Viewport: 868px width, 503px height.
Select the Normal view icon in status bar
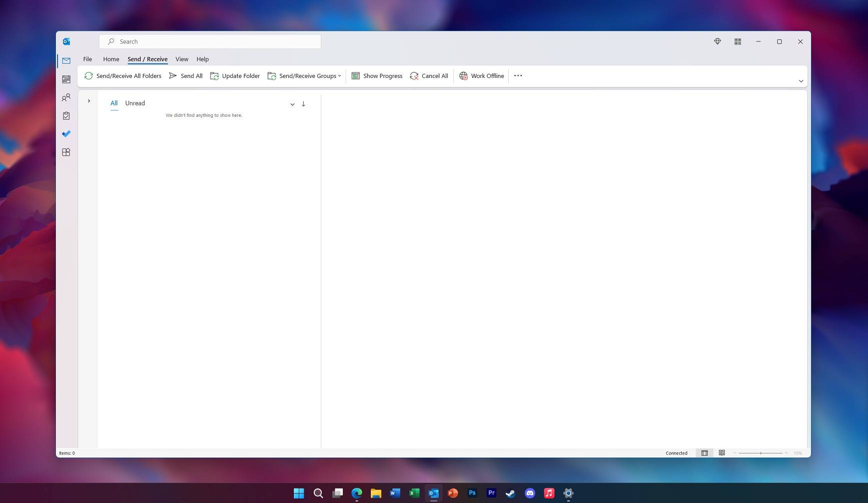coord(705,453)
